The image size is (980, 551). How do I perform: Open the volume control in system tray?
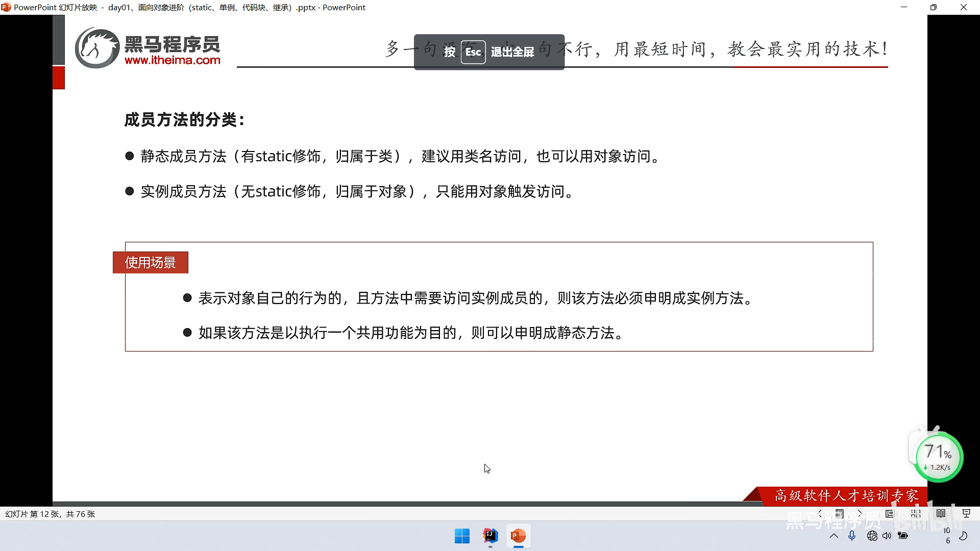(x=887, y=536)
